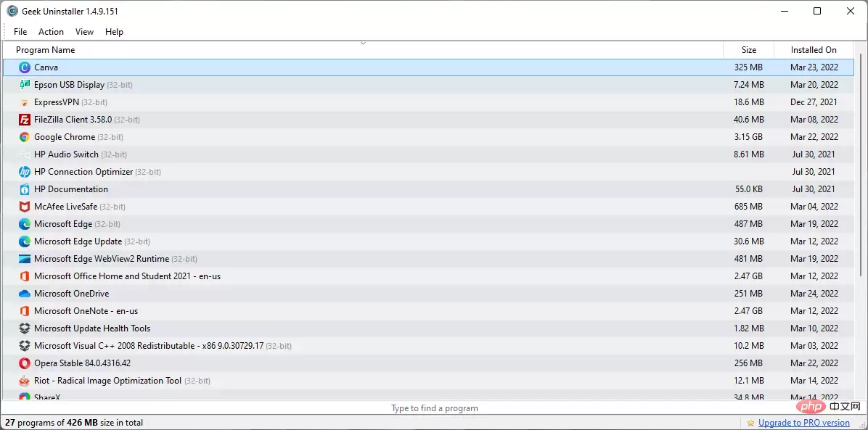This screenshot has width=868, height=430.
Task: Click the 685 MB size of McAfee
Action: click(748, 207)
